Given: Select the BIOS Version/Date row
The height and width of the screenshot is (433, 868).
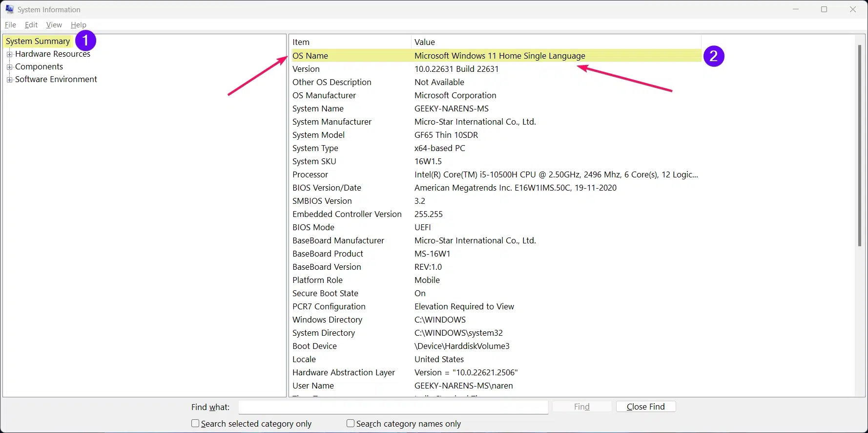Looking at the screenshot, I should [496, 188].
